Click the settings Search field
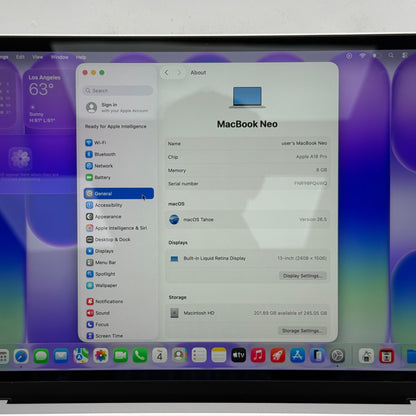This screenshot has width=416, height=416. [118, 90]
